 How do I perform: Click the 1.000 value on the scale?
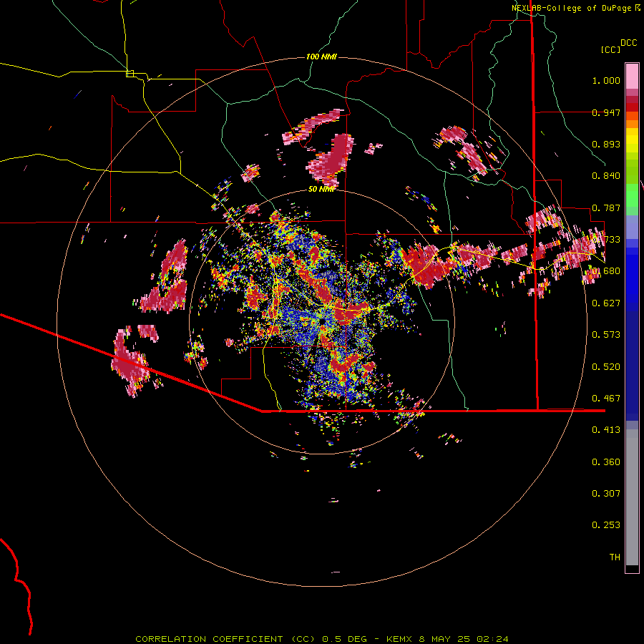[x=606, y=80]
